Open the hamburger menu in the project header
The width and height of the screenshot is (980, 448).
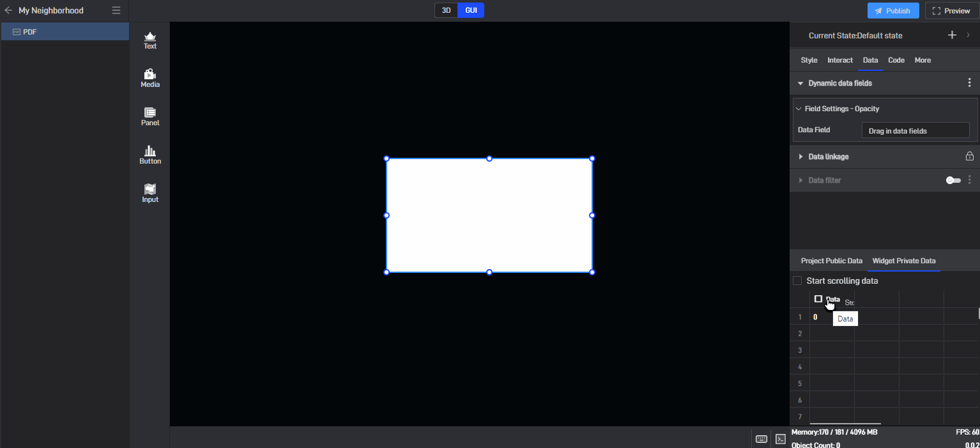[116, 10]
